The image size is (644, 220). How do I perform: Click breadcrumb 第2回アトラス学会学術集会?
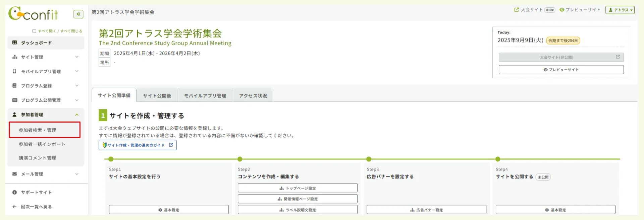coord(123,12)
